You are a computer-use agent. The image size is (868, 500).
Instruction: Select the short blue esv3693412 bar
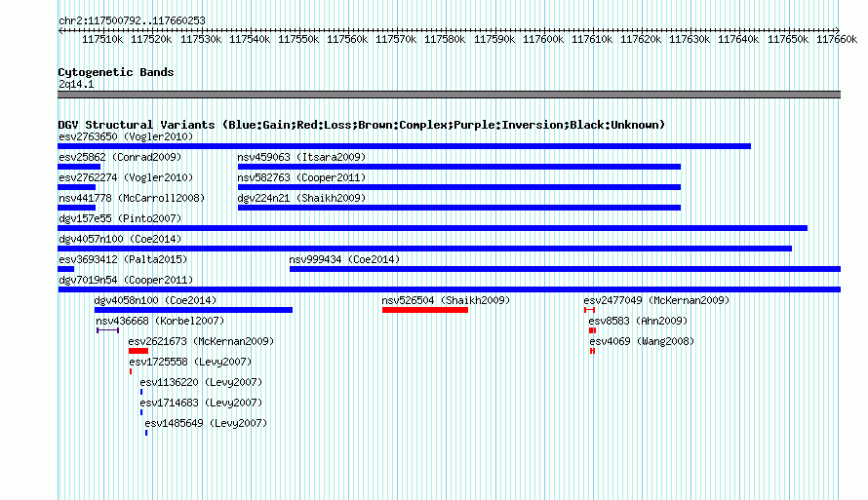tap(66, 269)
